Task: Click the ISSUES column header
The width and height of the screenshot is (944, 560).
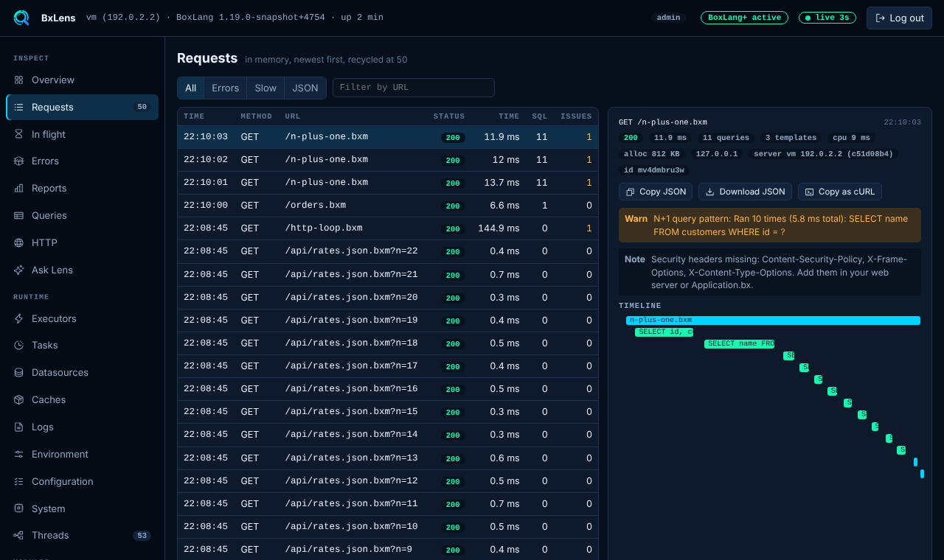Action: tap(576, 116)
